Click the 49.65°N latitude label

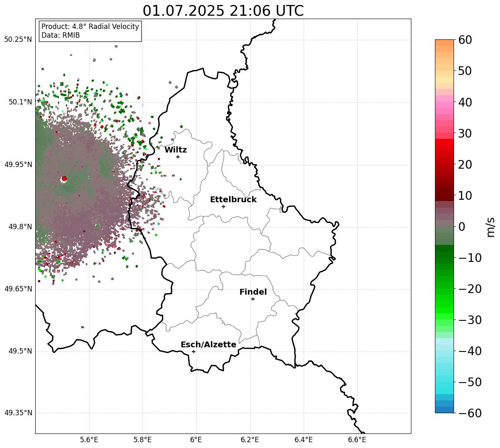18,289
